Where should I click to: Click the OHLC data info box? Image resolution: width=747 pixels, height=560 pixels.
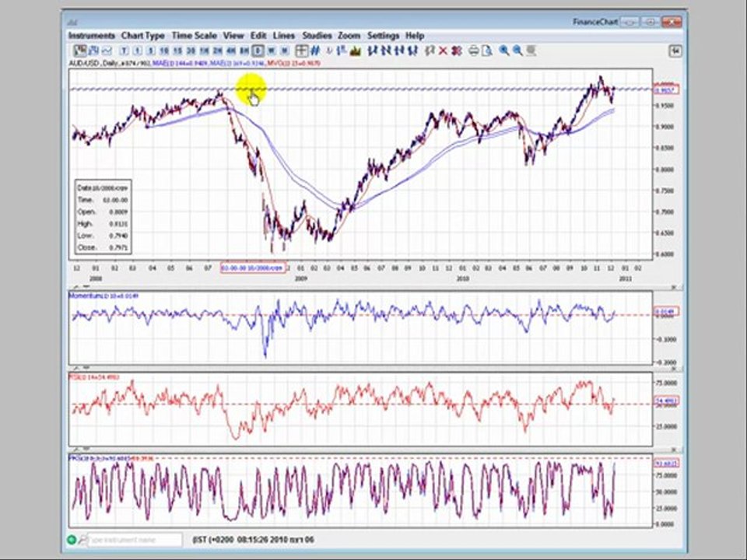pos(103,217)
